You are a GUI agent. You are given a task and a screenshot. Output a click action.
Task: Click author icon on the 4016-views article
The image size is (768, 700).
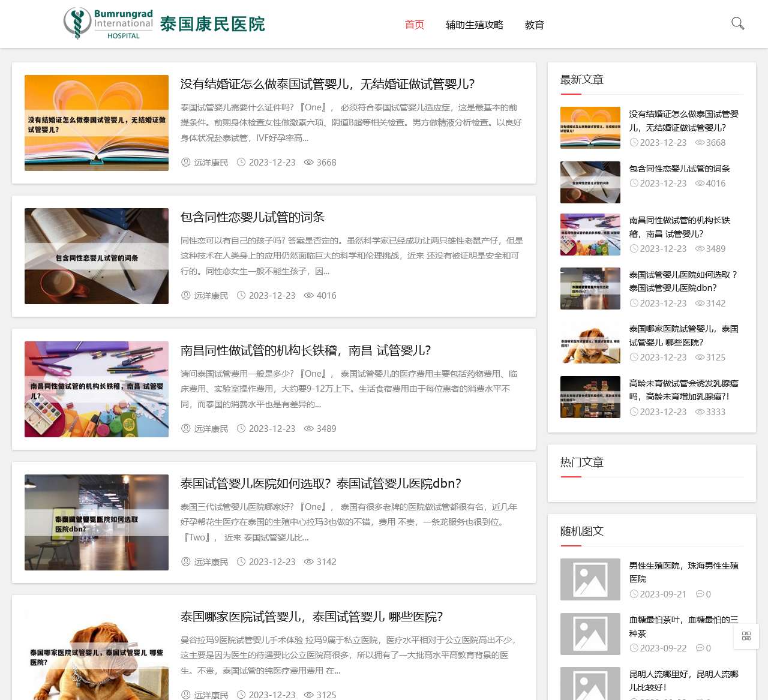pyautogui.click(x=186, y=296)
